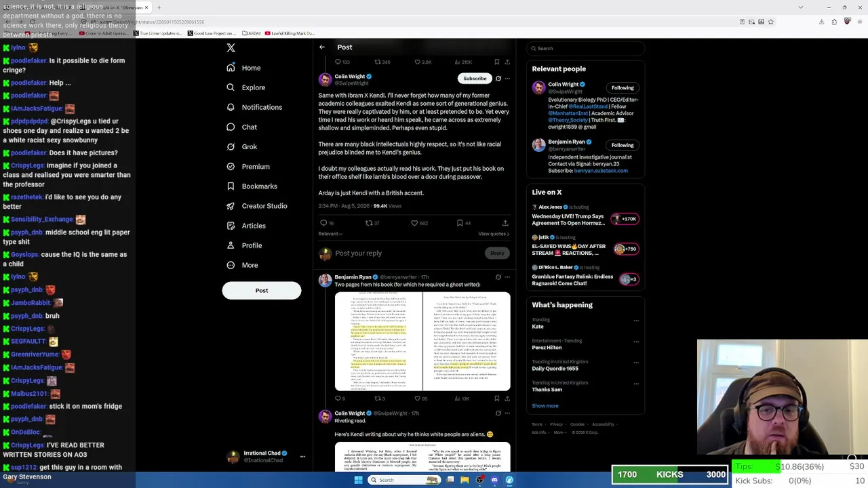Open File Explorer from the taskbar
Screen dimensions: 868x488
465,480
